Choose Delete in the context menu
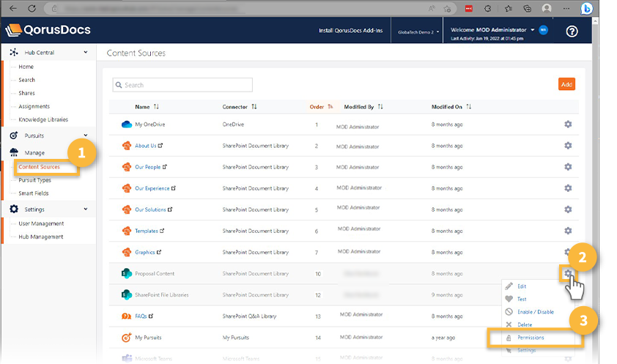 tap(525, 324)
